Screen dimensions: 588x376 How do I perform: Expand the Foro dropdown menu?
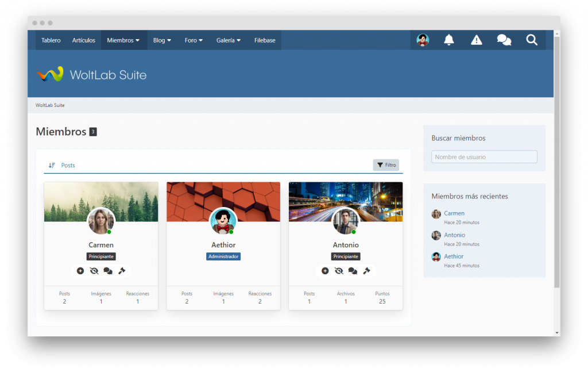[x=194, y=40]
